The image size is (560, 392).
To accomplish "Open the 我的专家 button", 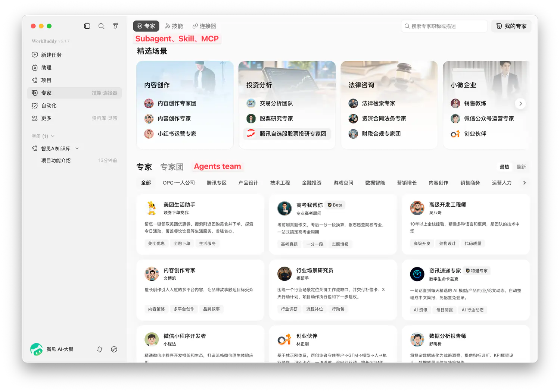I will pos(511,26).
